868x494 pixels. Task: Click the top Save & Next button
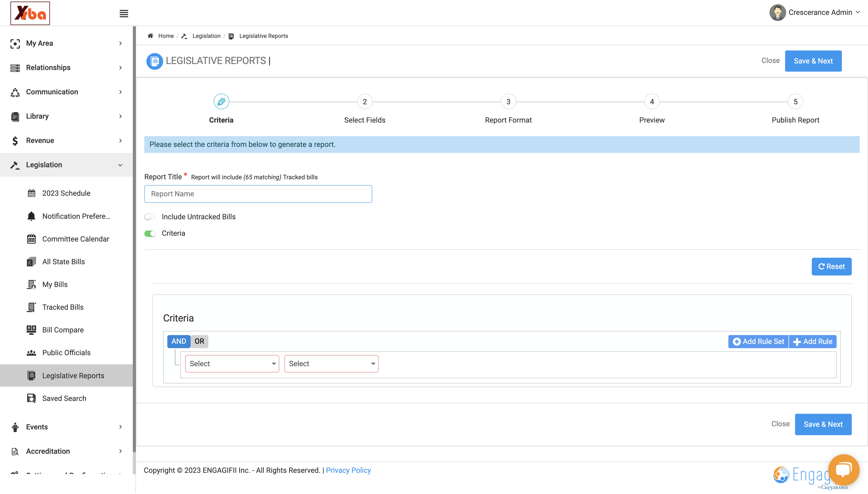(813, 61)
